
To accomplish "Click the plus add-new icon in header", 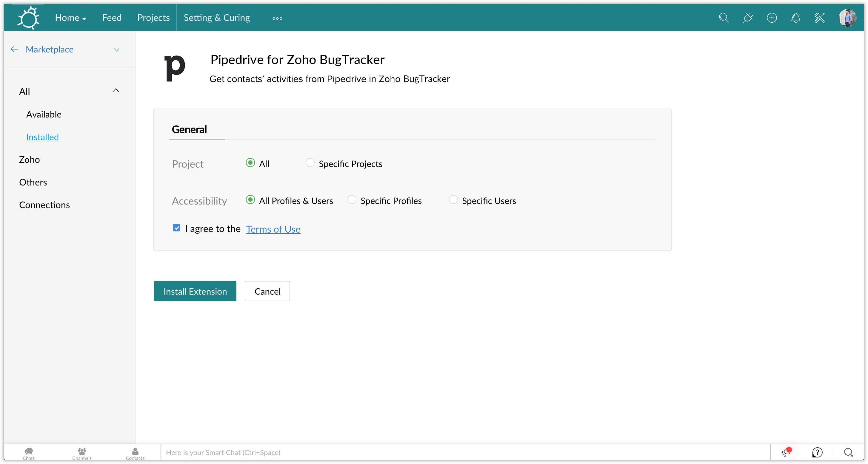I will click(x=772, y=18).
